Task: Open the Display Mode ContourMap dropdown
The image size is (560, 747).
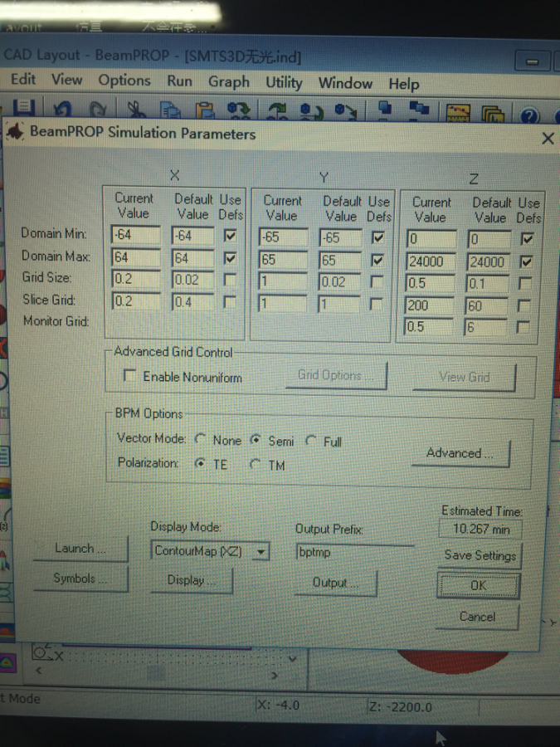Action: tap(261, 552)
